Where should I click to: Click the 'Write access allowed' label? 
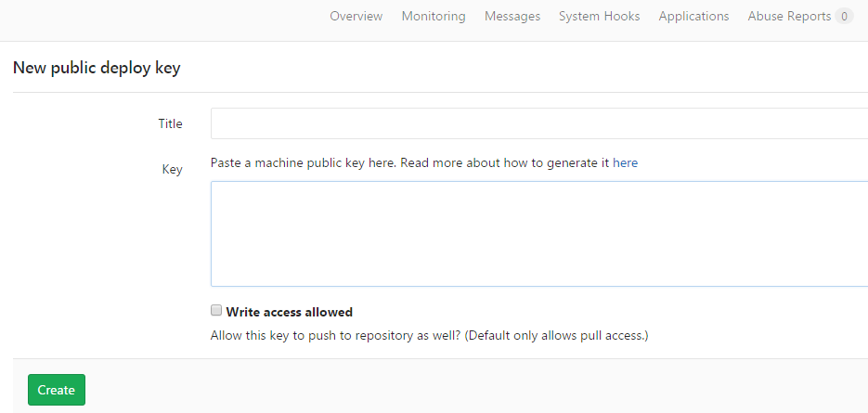coord(289,312)
